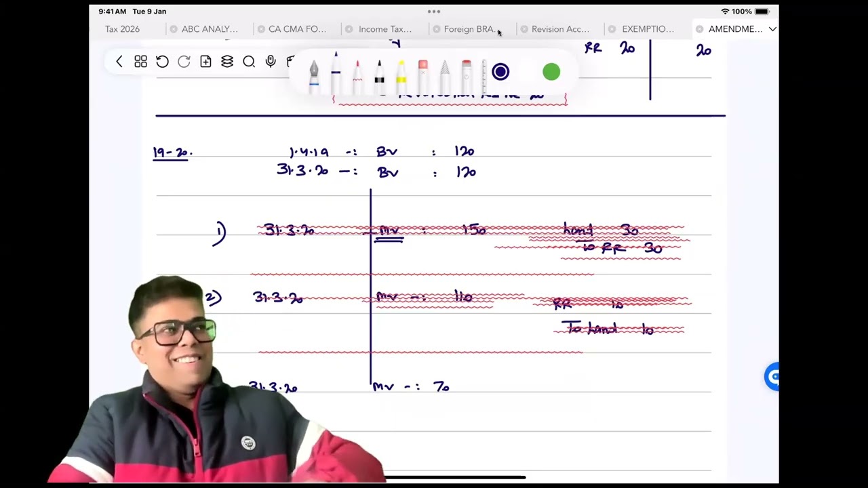Undo the last stroke
Viewport: 868px width, 488px height.
[162, 62]
